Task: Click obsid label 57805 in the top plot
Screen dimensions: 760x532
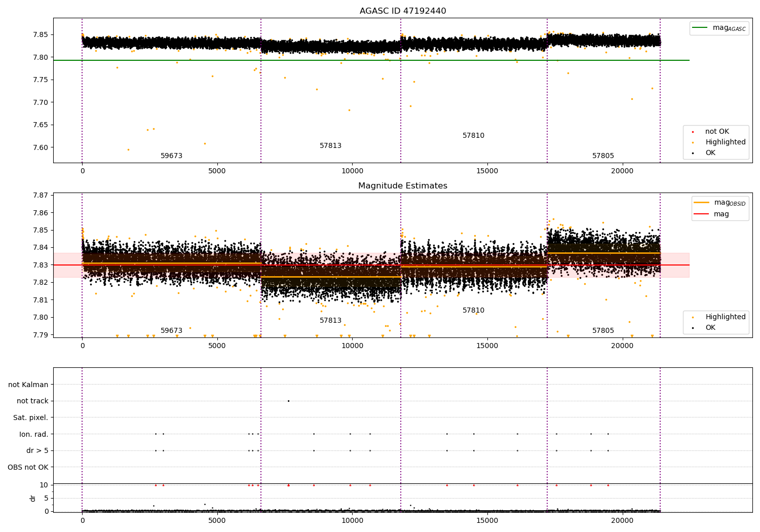Action: coord(603,156)
